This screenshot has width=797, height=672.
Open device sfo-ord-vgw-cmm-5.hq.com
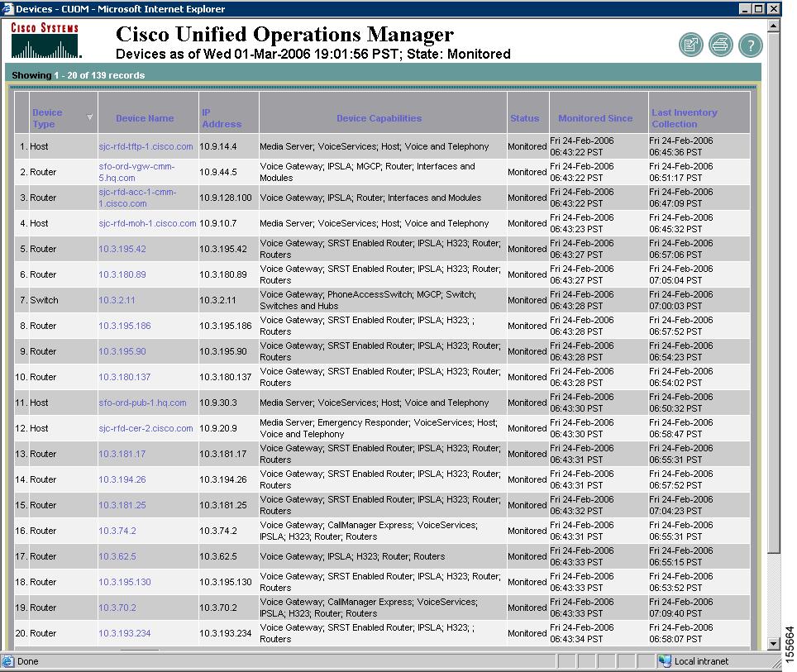[136, 172]
